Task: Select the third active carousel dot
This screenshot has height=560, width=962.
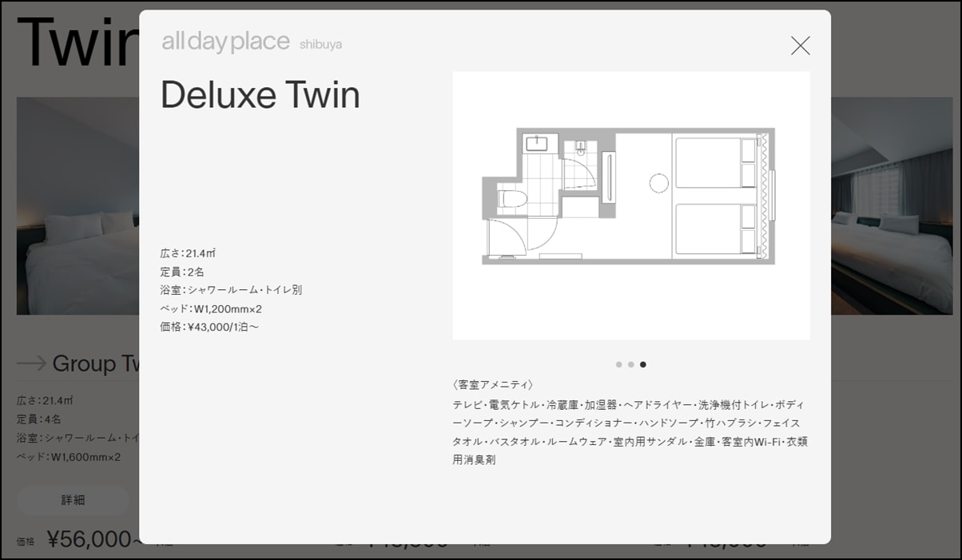Action: (x=643, y=364)
